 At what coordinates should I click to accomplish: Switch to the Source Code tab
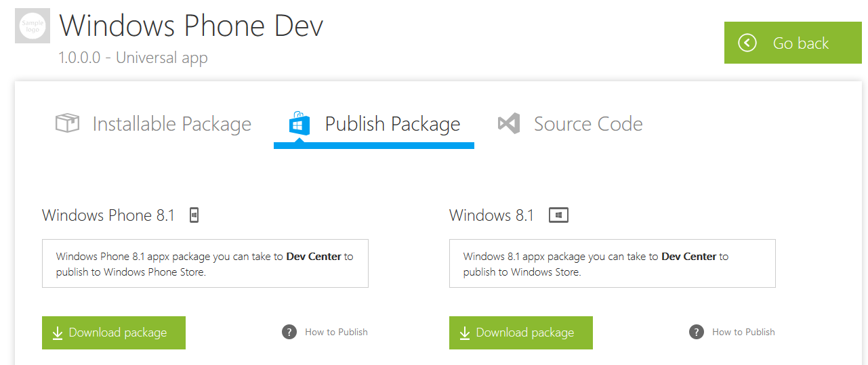tap(570, 124)
